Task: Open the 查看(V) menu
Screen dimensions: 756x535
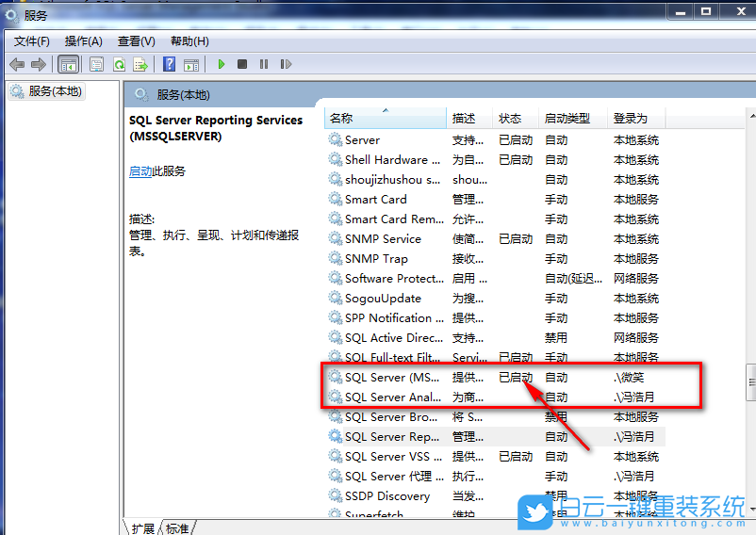Action: (137, 41)
